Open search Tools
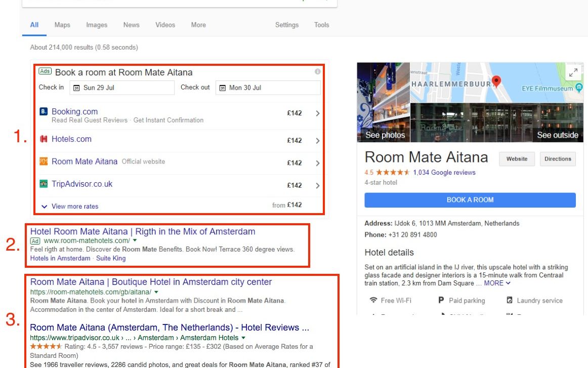 (x=322, y=25)
